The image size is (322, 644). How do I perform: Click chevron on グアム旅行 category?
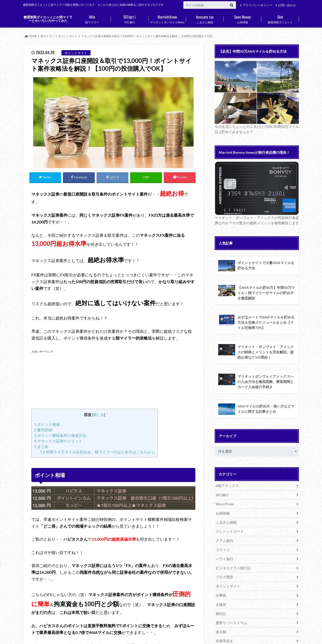point(297,540)
